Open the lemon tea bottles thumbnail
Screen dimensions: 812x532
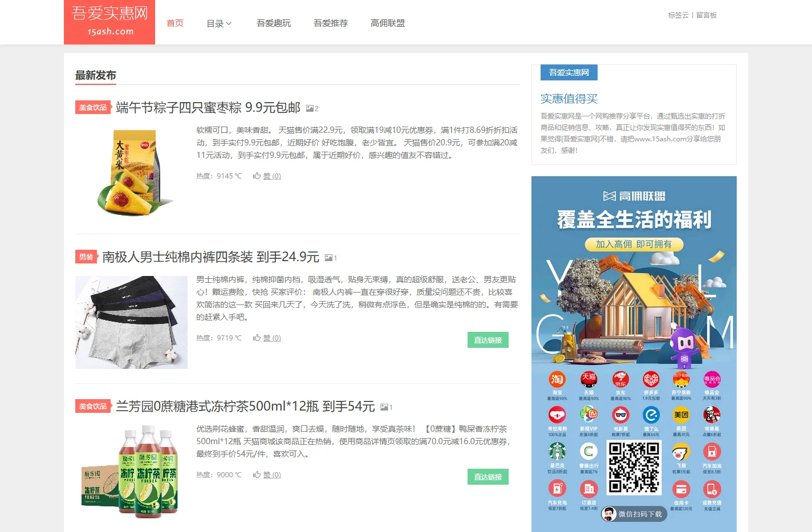point(131,471)
